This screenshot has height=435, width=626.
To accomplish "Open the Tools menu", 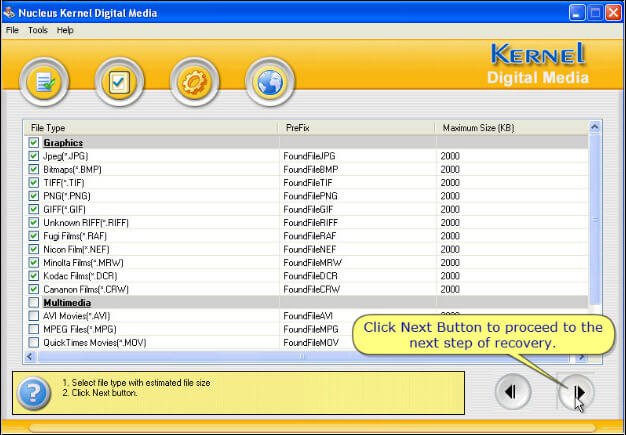I will tap(38, 30).
